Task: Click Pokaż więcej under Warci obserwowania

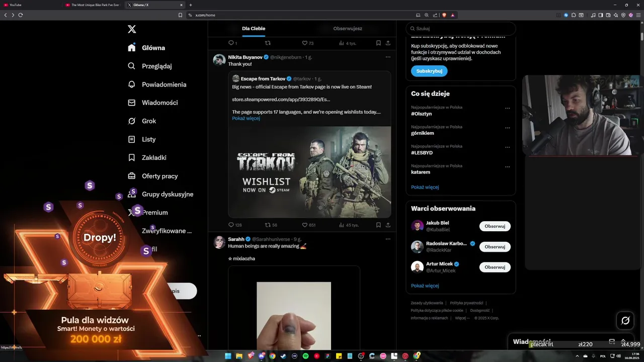Action: tap(425, 286)
